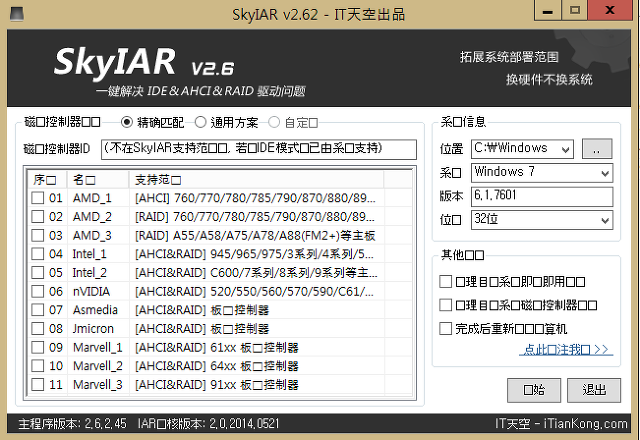
Task: Select the 精确匹配 radio option
Action: 127,122
